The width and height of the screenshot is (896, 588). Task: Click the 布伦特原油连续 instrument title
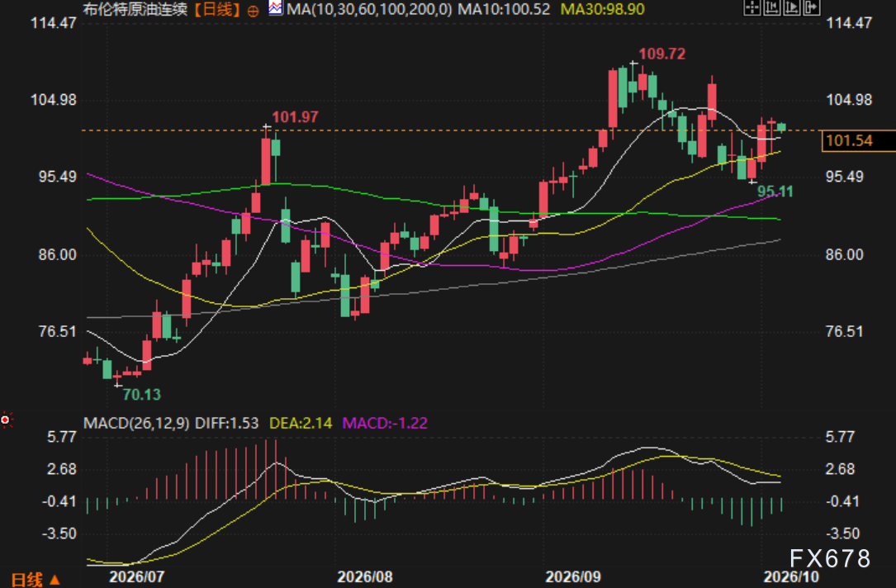[x=135, y=9]
